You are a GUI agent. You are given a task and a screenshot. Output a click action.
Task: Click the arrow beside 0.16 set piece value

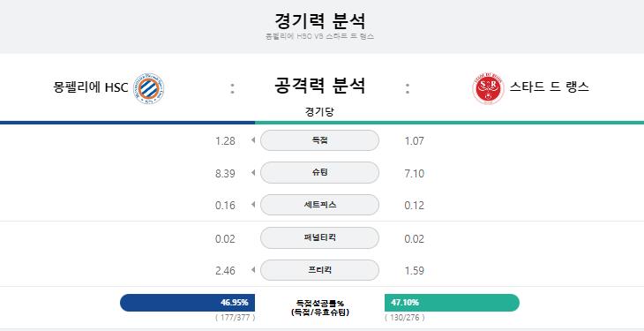pyautogui.click(x=253, y=205)
